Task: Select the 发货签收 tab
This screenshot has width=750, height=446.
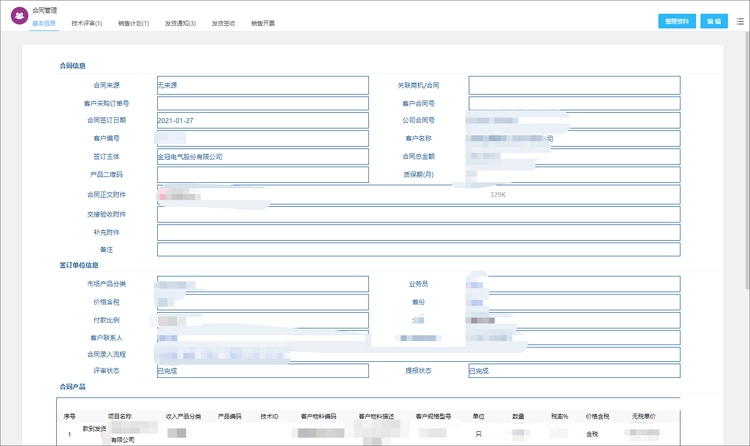Action: (224, 23)
